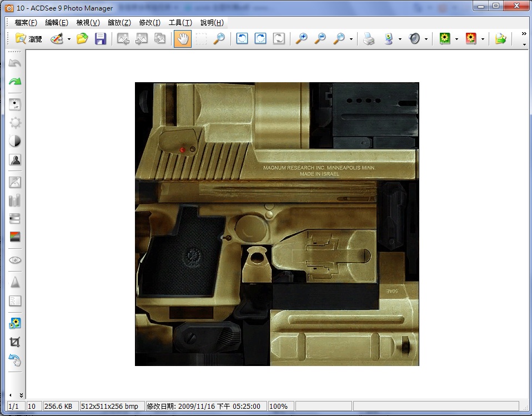Expand the edit mode palette dropdown arrow
Viewport: 532px width, 416px height.
coord(69,39)
